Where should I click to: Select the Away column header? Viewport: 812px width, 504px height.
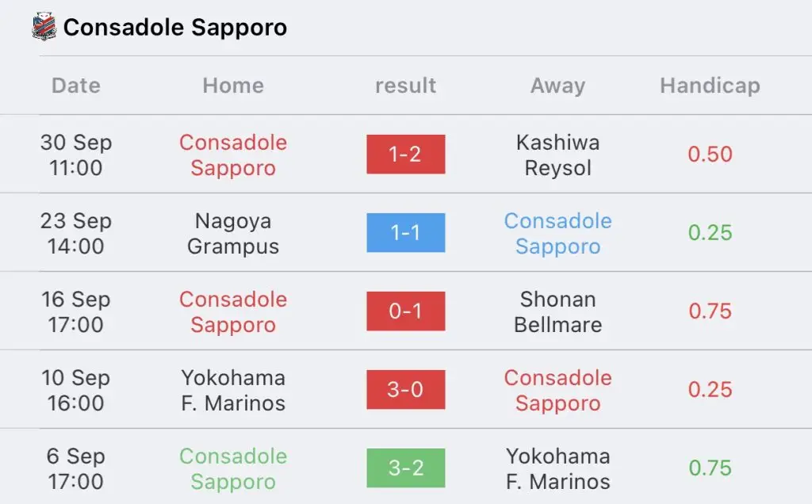point(557,86)
